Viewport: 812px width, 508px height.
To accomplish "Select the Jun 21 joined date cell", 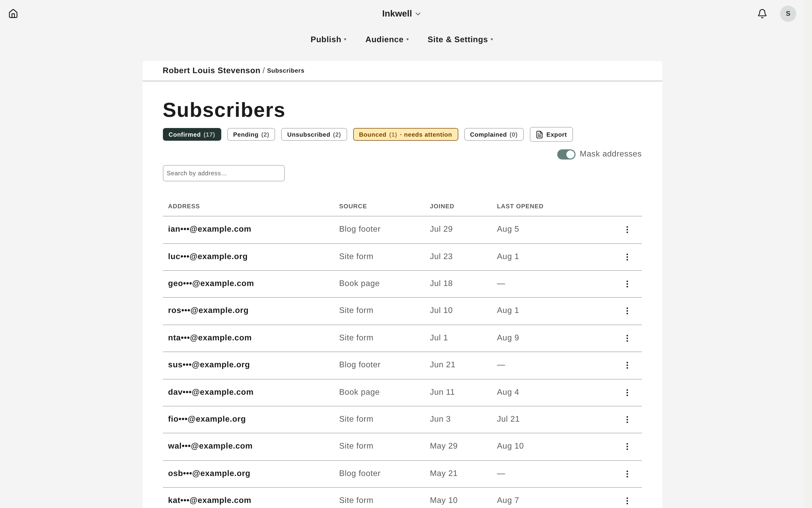I will coord(442,365).
